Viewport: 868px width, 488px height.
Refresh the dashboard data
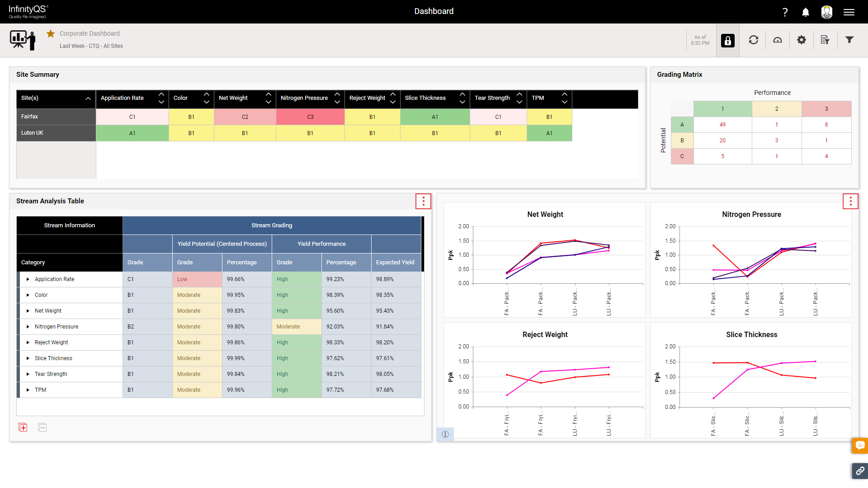tap(753, 40)
